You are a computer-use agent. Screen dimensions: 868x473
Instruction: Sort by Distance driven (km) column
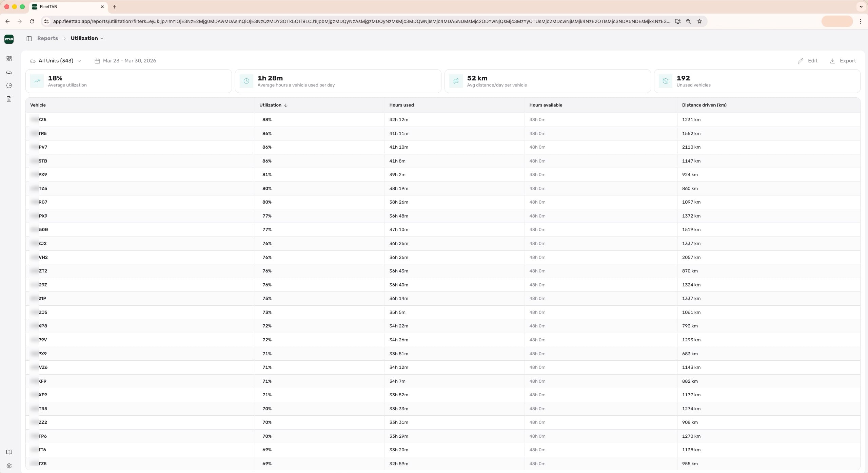(704, 105)
